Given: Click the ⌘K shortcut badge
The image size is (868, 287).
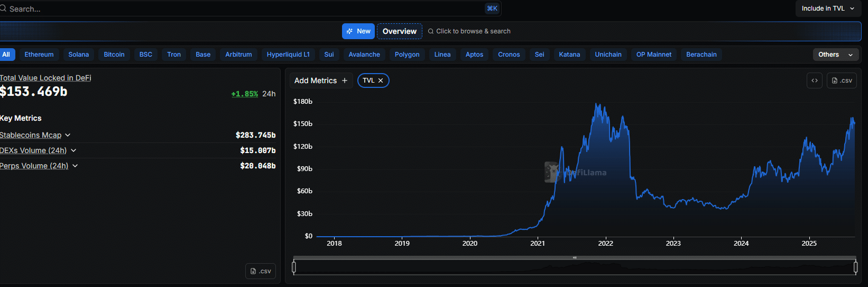Looking at the screenshot, I should 492,8.
